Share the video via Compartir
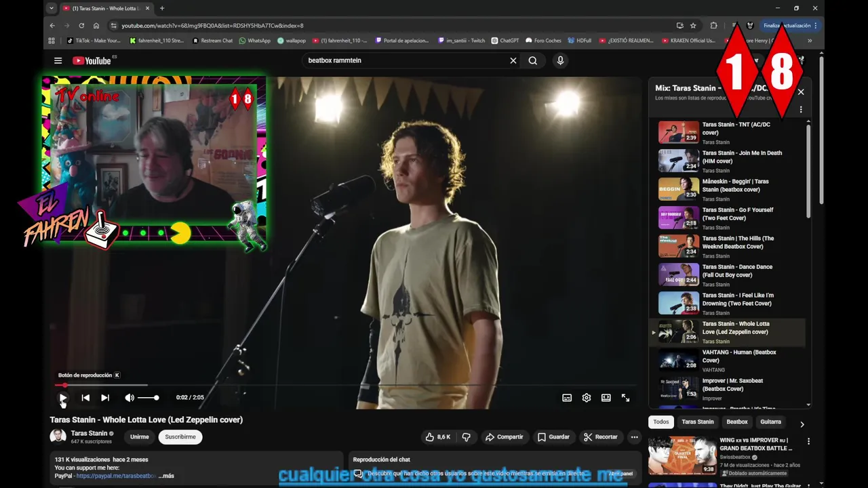This screenshot has width=868, height=488. pos(504,437)
